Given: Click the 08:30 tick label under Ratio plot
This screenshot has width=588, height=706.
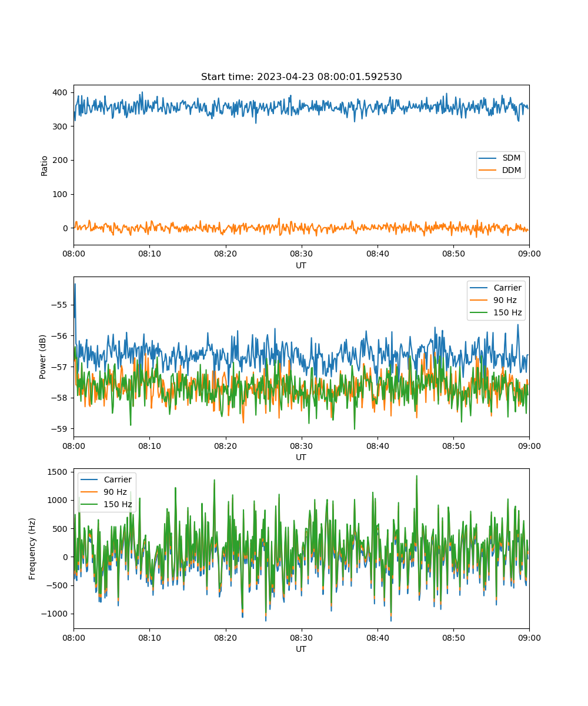Looking at the screenshot, I should coord(302,254).
